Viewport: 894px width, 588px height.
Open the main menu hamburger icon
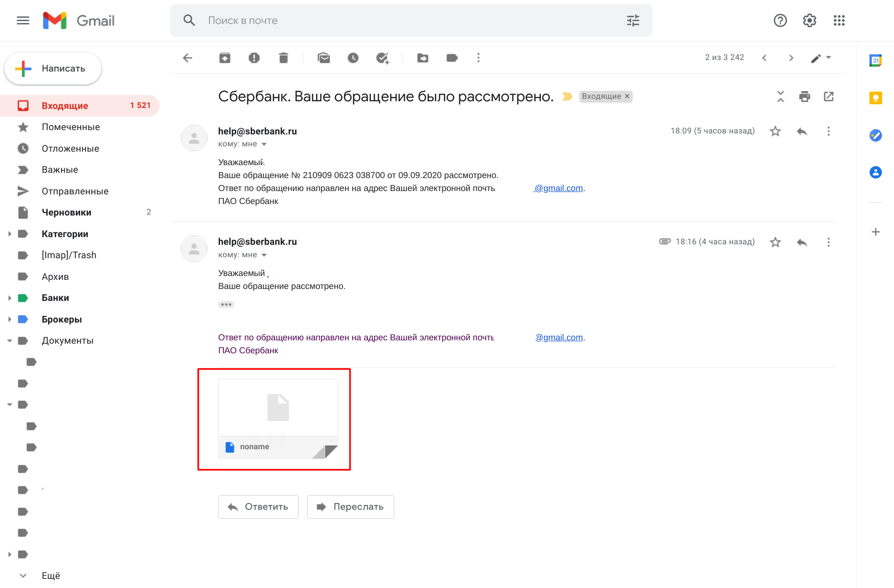pyautogui.click(x=23, y=20)
